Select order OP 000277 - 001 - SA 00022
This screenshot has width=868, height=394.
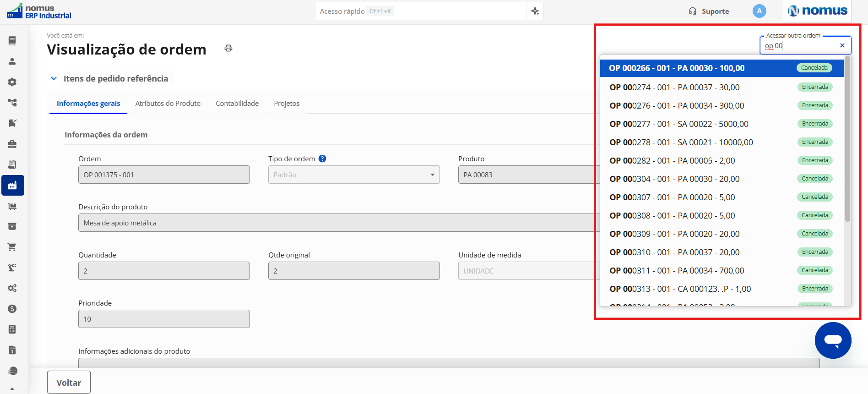pyautogui.click(x=722, y=124)
